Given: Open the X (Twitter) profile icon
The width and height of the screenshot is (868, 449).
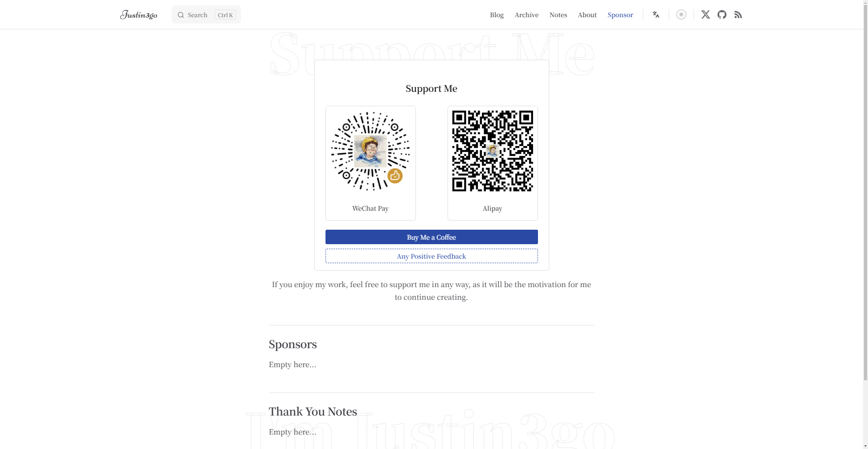Looking at the screenshot, I should [706, 14].
